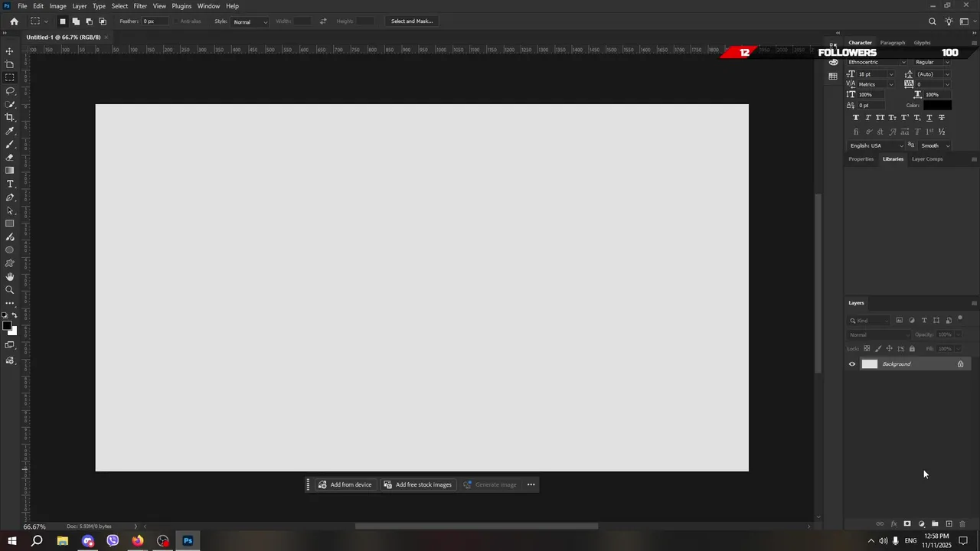Select the Gradient tool
980x551 pixels.
[10, 171]
